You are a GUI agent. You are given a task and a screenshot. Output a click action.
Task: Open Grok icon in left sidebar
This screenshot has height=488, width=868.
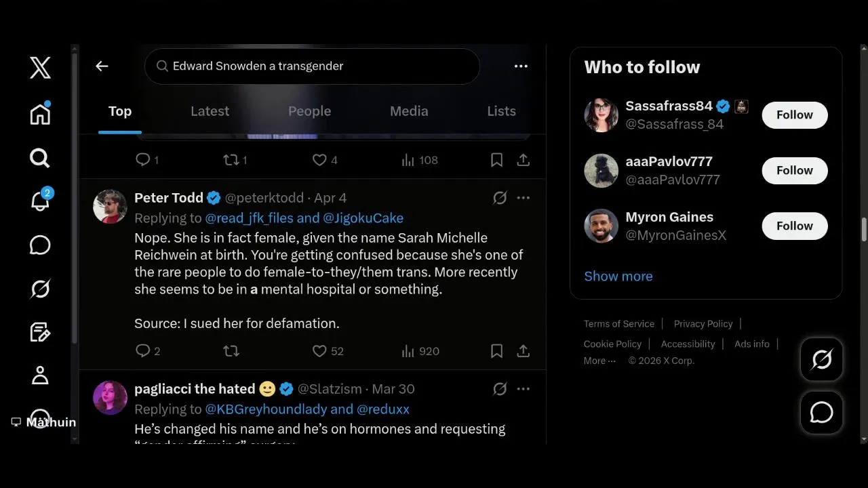click(40, 289)
